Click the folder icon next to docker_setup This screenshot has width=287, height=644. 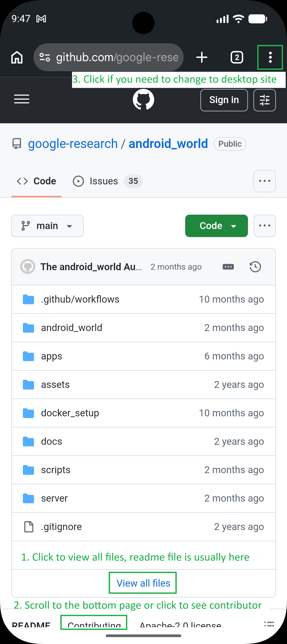(x=28, y=413)
